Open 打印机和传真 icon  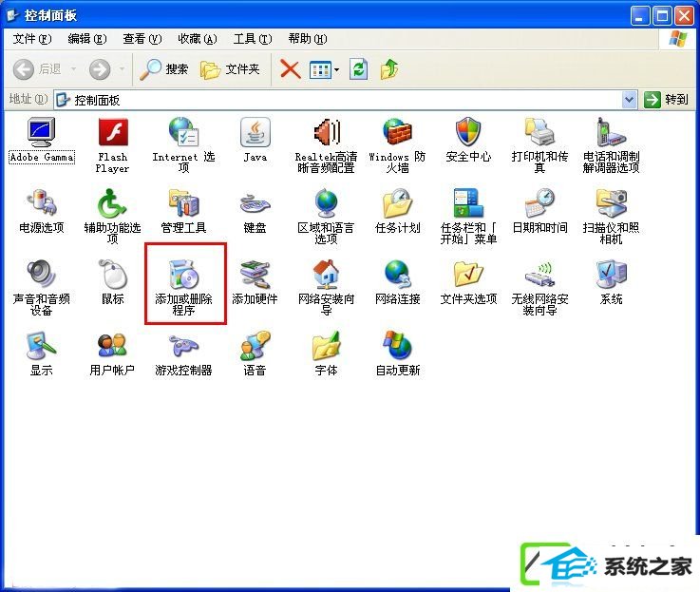(x=539, y=132)
